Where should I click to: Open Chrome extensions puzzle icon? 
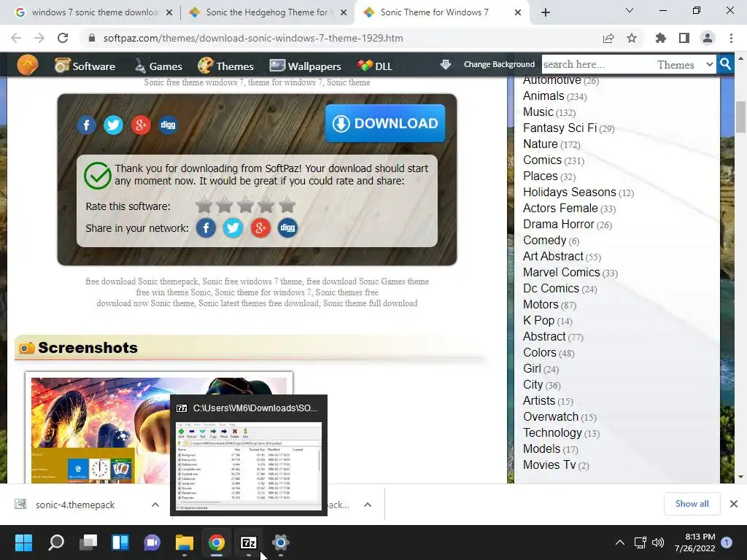(x=660, y=38)
